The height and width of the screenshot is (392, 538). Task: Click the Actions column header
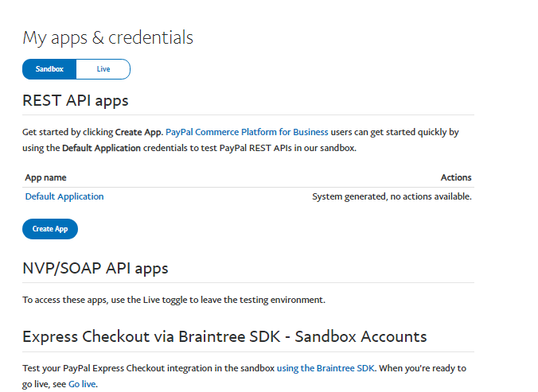coord(456,177)
